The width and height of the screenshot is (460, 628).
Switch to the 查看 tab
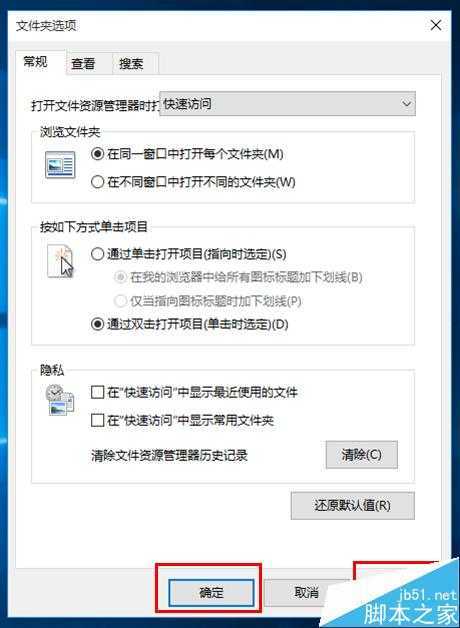[83, 63]
